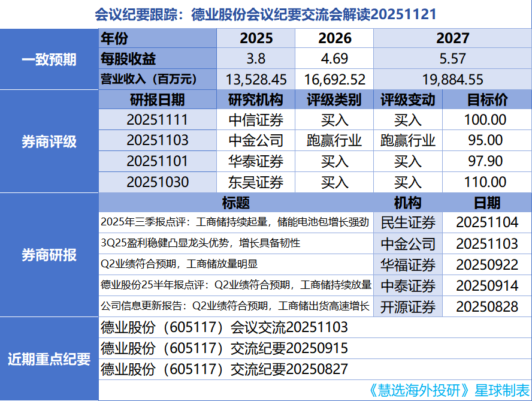
Task: Select rating date cell 20251030
Action: (x=158, y=182)
